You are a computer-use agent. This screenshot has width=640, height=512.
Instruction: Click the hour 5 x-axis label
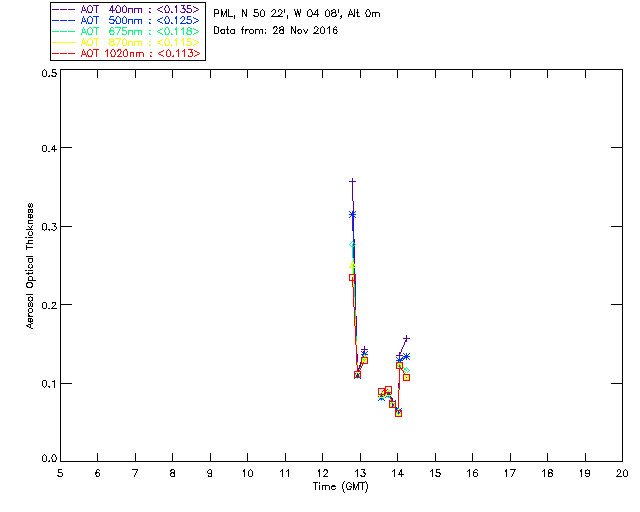click(60, 473)
